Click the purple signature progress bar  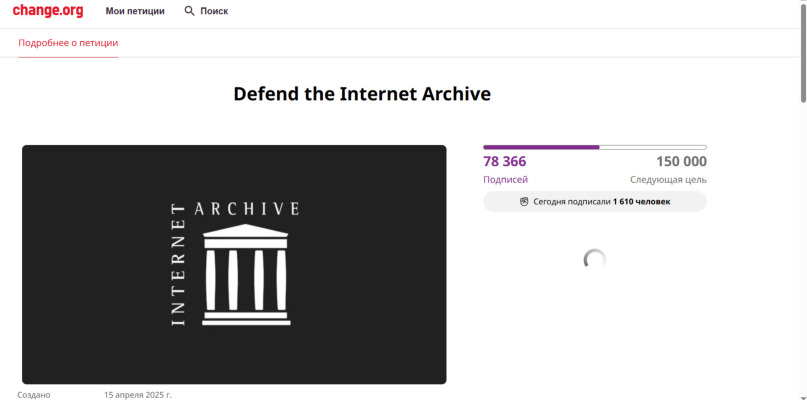(x=594, y=147)
